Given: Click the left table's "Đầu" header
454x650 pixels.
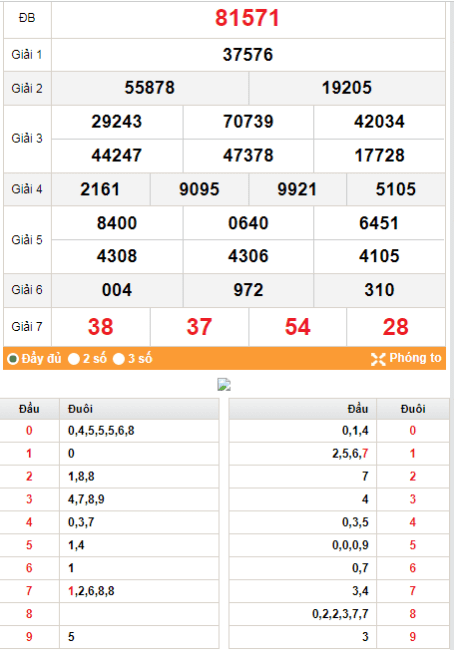Looking at the screenshot, I should pos(29,409).
